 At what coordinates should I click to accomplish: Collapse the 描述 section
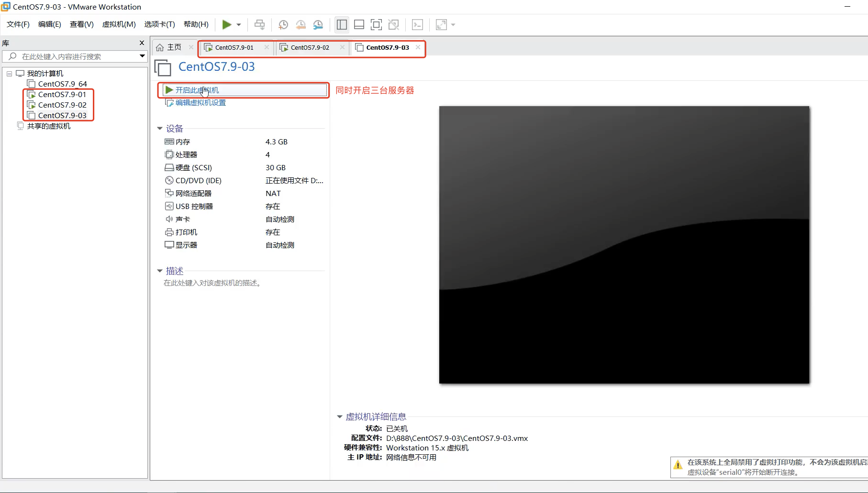point(160,271)
